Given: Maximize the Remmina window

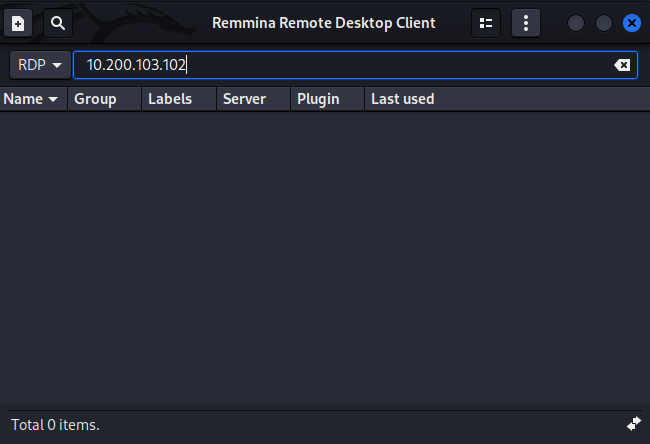Looking at the screenshot, I should 604,23.
